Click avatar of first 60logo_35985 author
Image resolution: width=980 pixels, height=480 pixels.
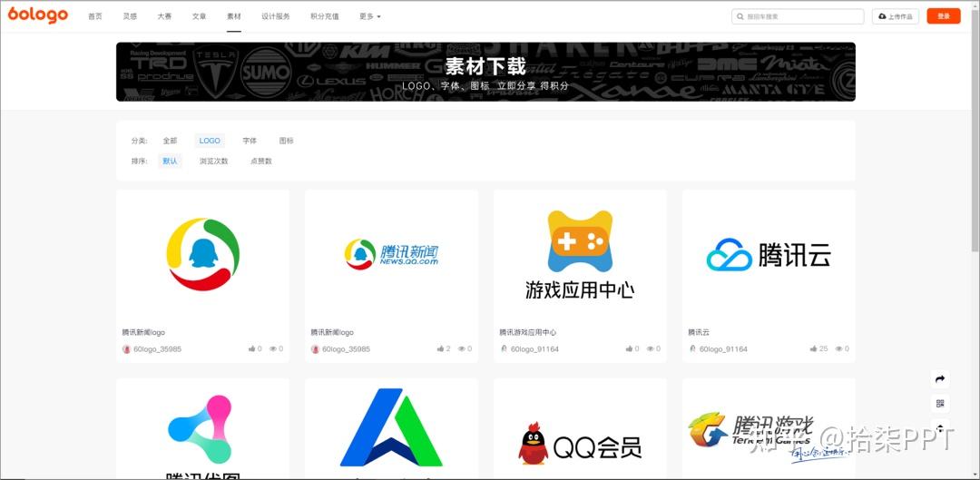tap(126, 348)
